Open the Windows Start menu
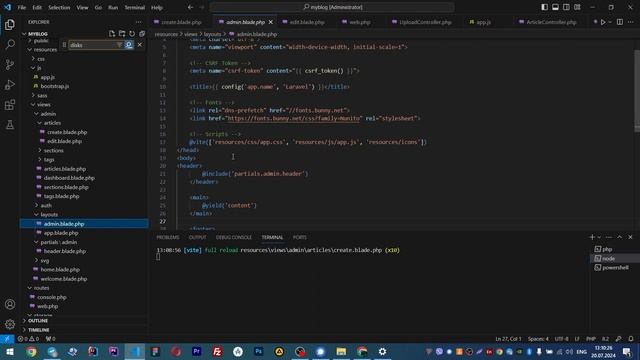The height and width of the screenshot is (360, 640). [x=10, y=351]
